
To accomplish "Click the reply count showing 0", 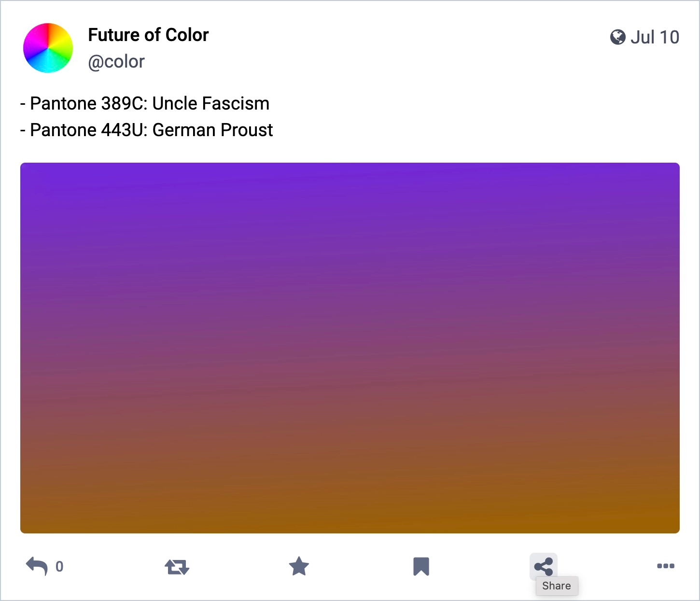I will pos(59,567).
